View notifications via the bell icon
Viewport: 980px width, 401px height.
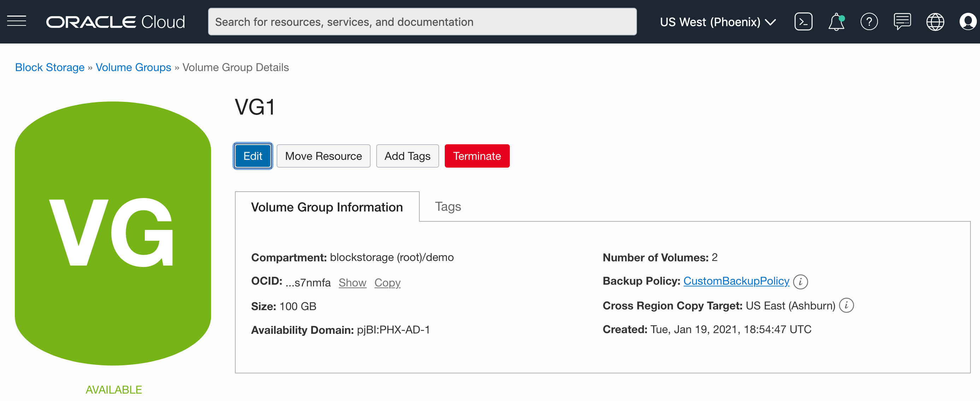tap(836, 22)
